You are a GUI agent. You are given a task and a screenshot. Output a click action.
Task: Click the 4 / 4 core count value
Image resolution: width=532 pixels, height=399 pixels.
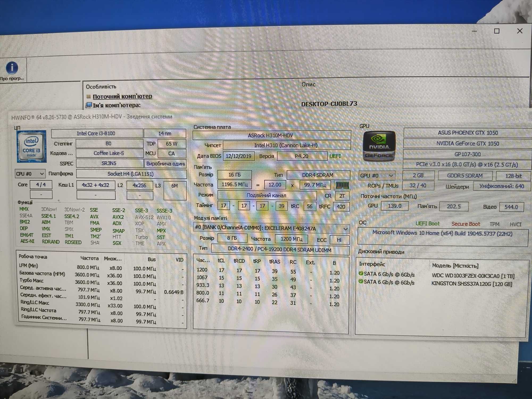[x=41, y=185]
